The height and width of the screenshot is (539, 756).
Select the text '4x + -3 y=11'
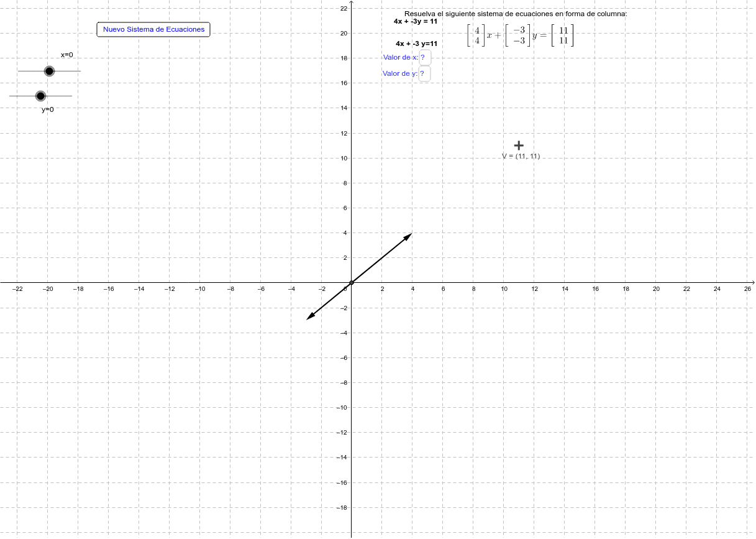pos(416,44)
